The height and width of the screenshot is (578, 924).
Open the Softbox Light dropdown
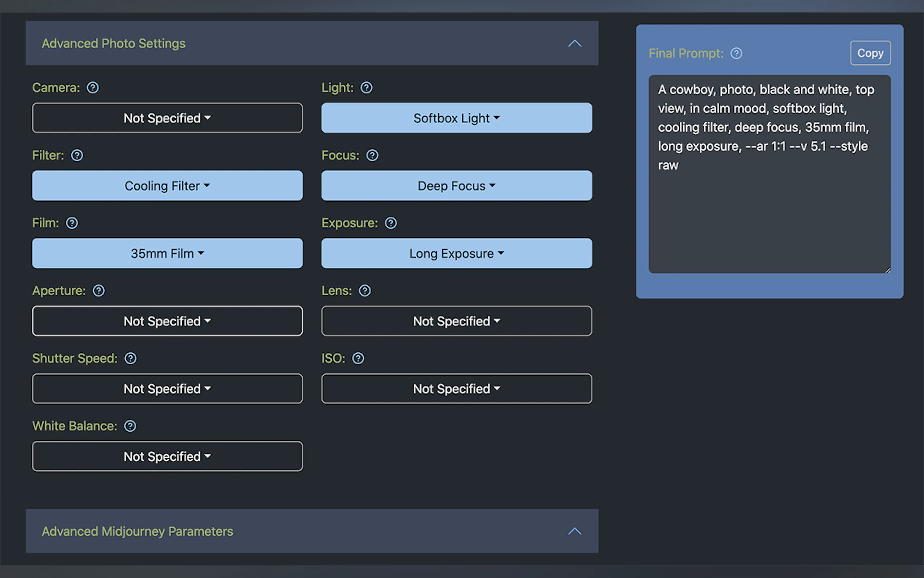tap(456, 118)
